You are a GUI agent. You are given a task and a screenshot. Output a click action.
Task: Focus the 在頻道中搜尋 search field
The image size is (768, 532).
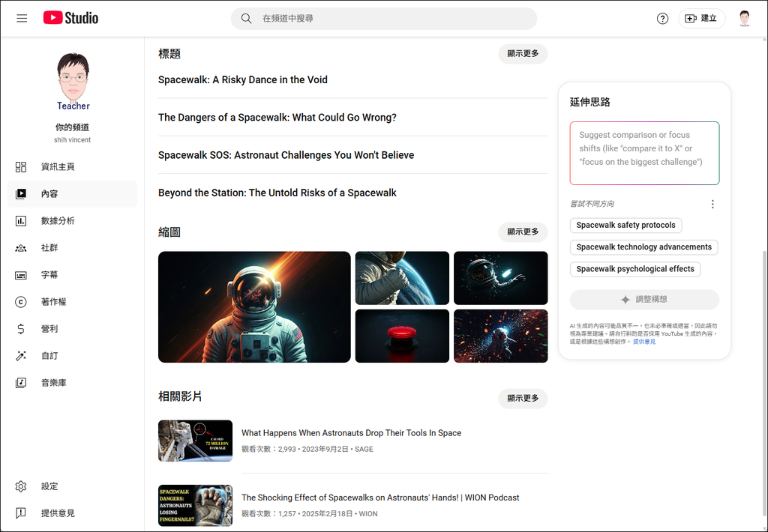[383, 19]
